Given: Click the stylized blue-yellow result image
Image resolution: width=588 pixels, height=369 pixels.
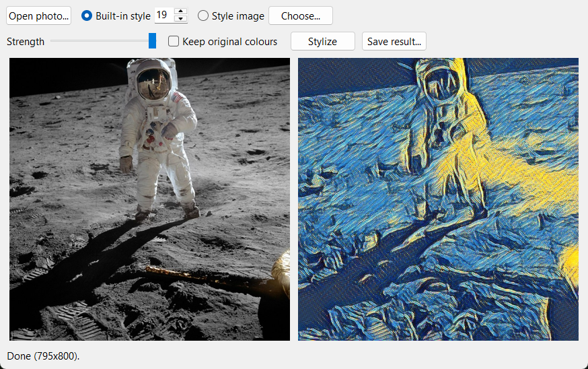Looking at the screenshot, I should 438,199.
